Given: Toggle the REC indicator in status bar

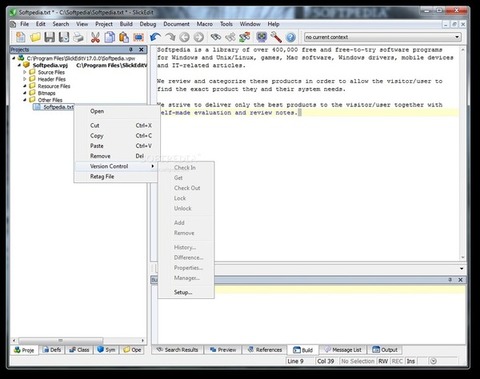Looking at the screenshot, I should [x=397, y=361].
